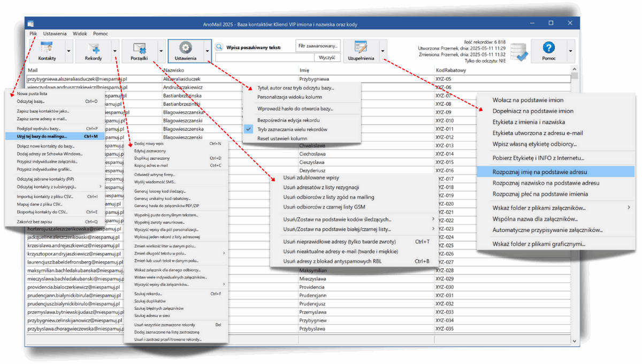
Task: Open dropdown arrow beside Kontakty
Action: 68,51
